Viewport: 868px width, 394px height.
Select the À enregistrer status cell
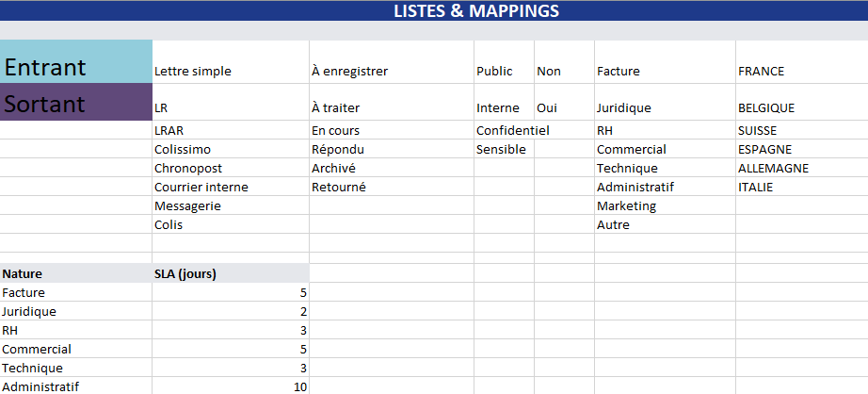391,71
